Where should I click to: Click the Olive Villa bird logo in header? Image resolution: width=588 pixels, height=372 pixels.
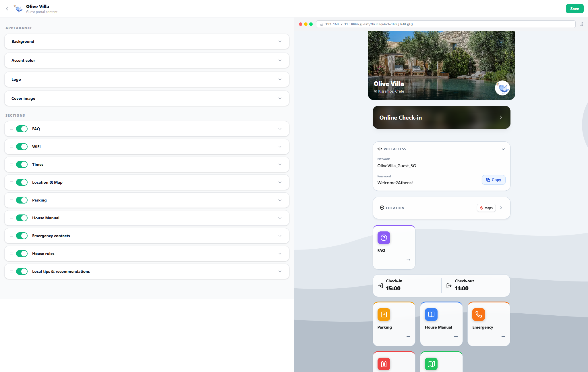[18, 9]
